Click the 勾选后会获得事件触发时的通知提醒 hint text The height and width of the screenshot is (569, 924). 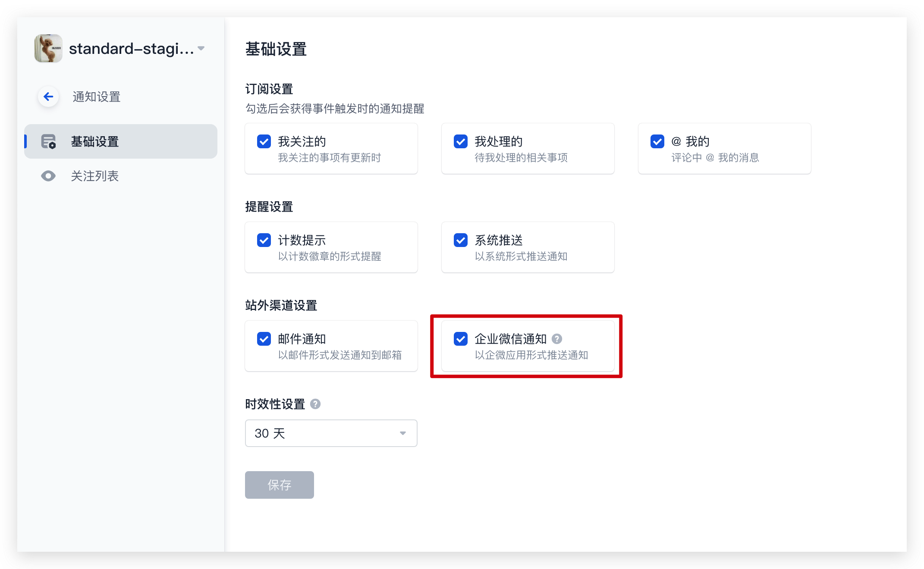coord(335,109)
